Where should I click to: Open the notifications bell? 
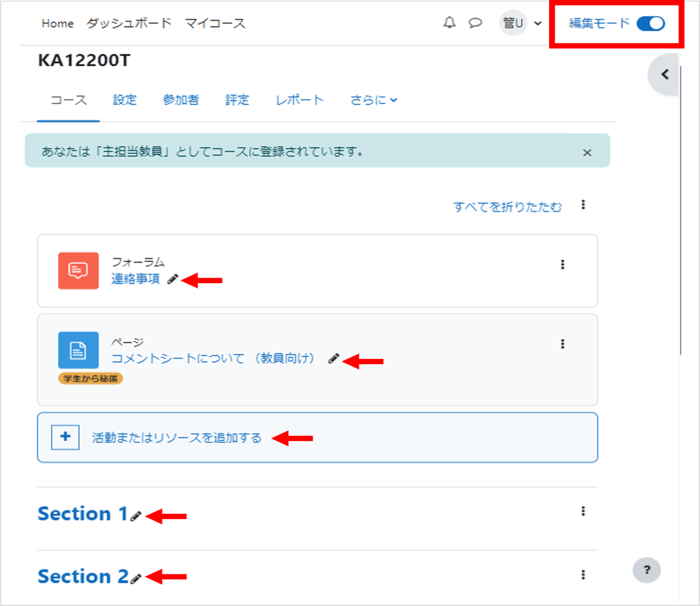(449, 23)
